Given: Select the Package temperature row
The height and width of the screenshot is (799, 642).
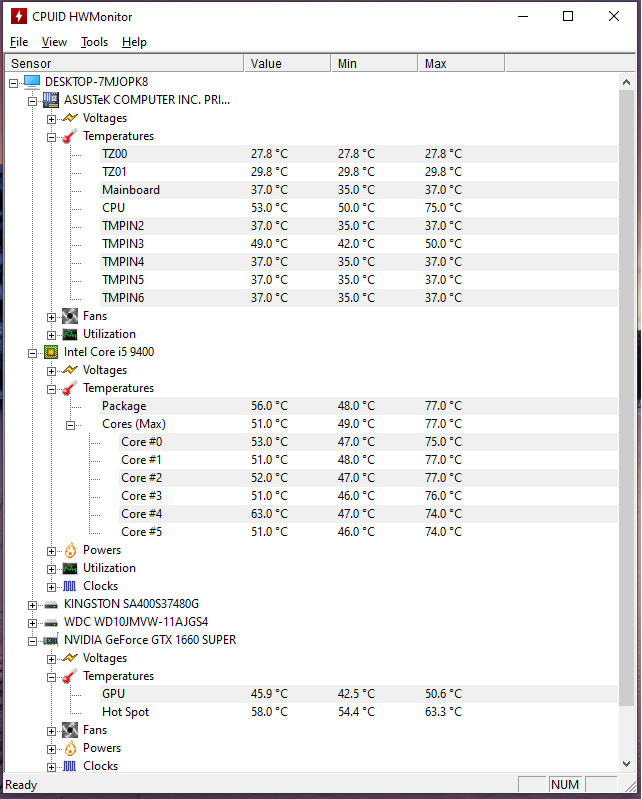Looking at the screenshot, I should [359, 406].
